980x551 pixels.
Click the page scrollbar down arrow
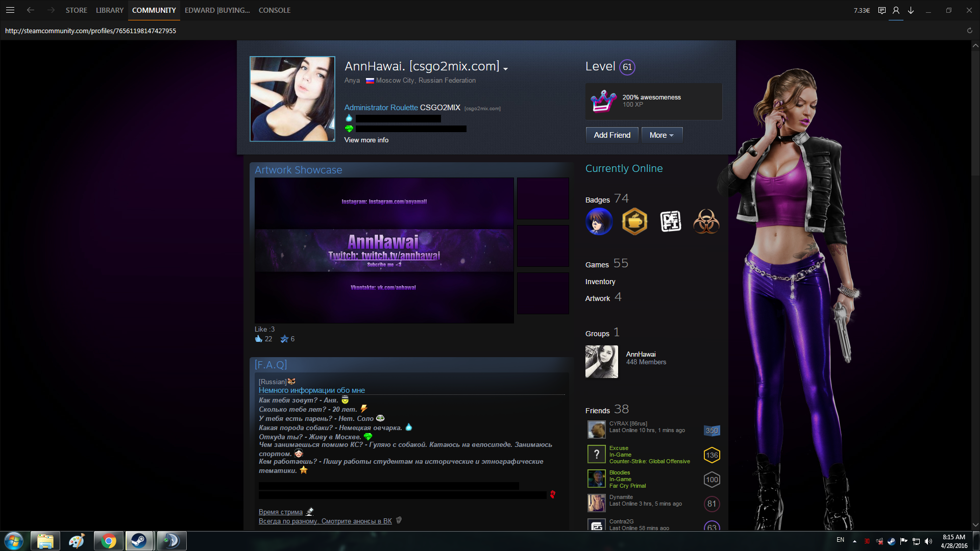[975, 524]
